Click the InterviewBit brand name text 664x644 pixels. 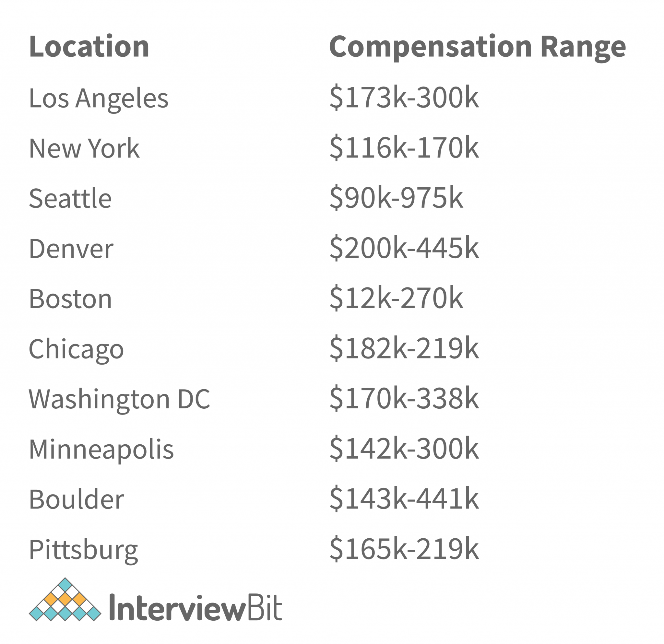point(196,608)
